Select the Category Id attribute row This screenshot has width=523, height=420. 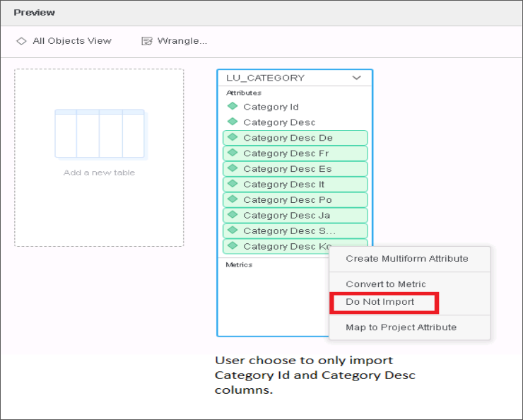pyautogui.click(x=295, y=107)
